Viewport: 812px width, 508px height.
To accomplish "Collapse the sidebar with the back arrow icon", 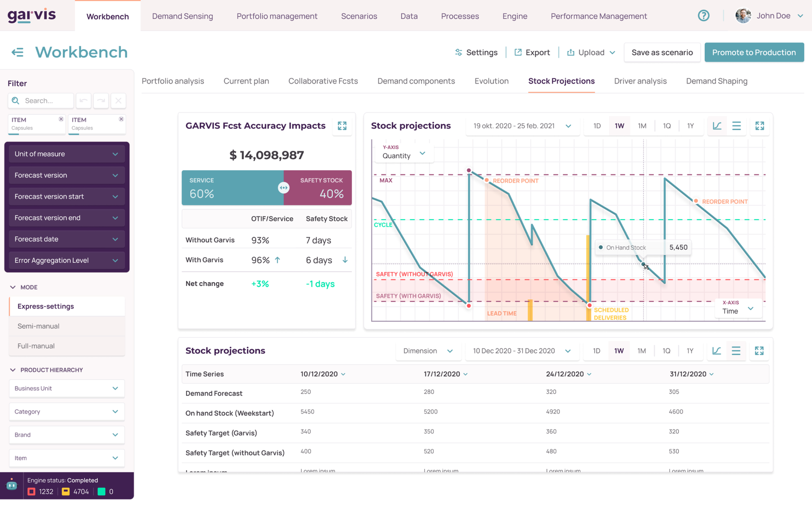I will pos(17,52).
